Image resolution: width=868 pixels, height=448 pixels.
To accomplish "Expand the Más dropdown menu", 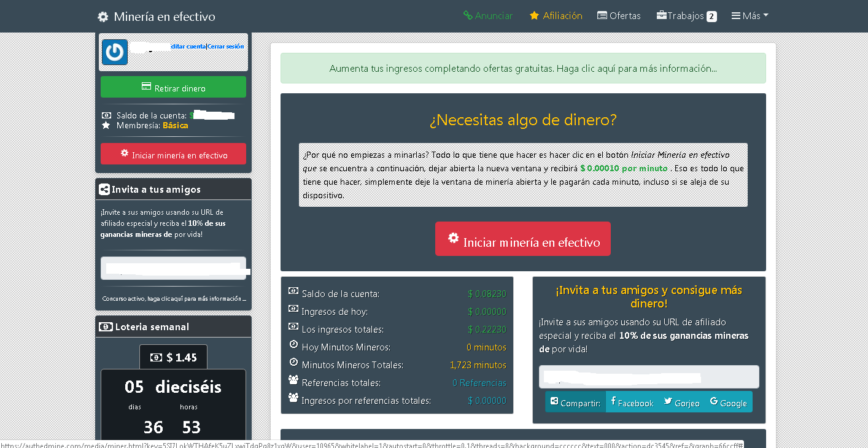I will click(x=750, y=16).
